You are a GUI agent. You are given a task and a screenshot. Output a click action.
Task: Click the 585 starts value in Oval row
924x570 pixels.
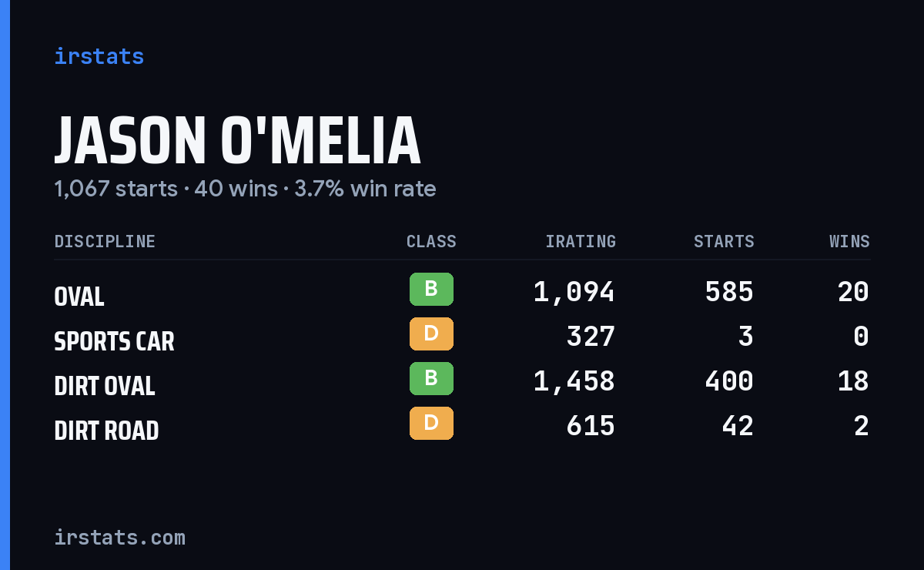pos(729,292)
